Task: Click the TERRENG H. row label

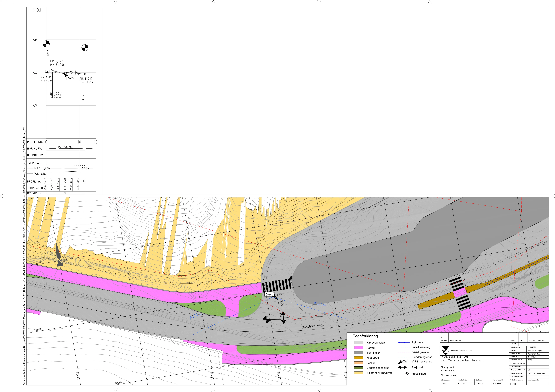Action: 35,188
